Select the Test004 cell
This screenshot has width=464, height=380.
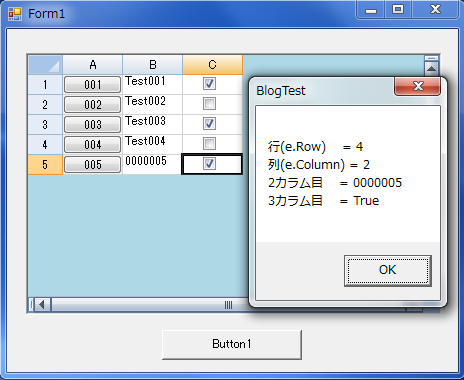coord(153,145)
